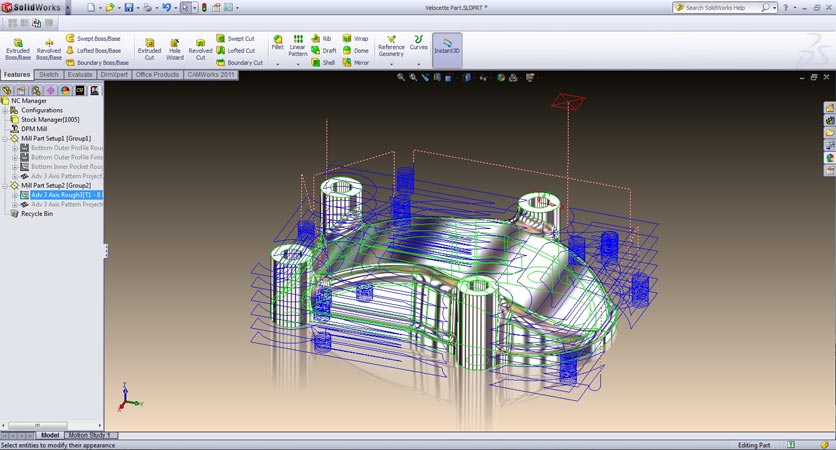836x450 pixels.
Task: Switch to the Motion Study 1 tab
Action: click(x=89, y=436)
